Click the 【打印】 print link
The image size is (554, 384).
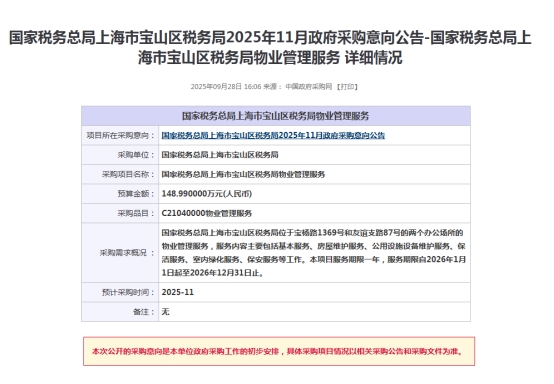pos(347,87)
